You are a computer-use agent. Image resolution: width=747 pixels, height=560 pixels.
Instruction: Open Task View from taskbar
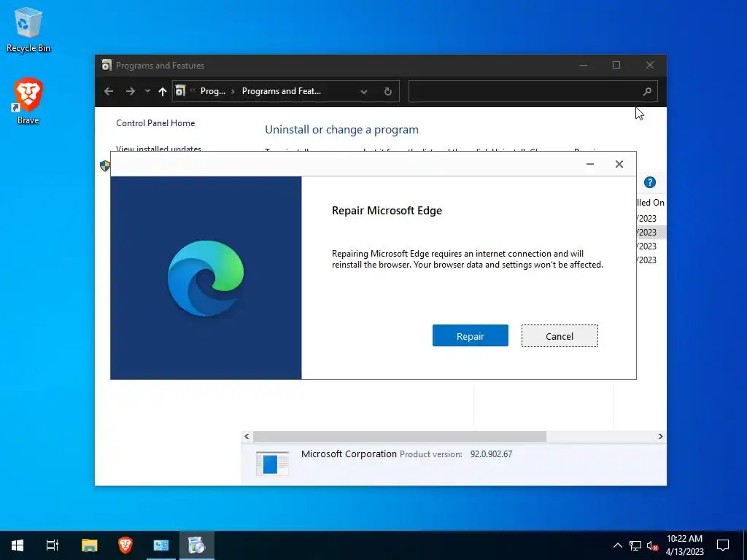tap(53, 545)
